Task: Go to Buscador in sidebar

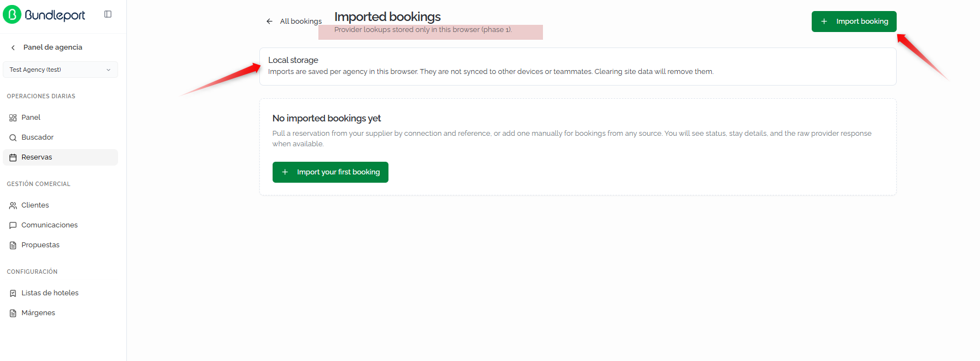Action: 60,137
